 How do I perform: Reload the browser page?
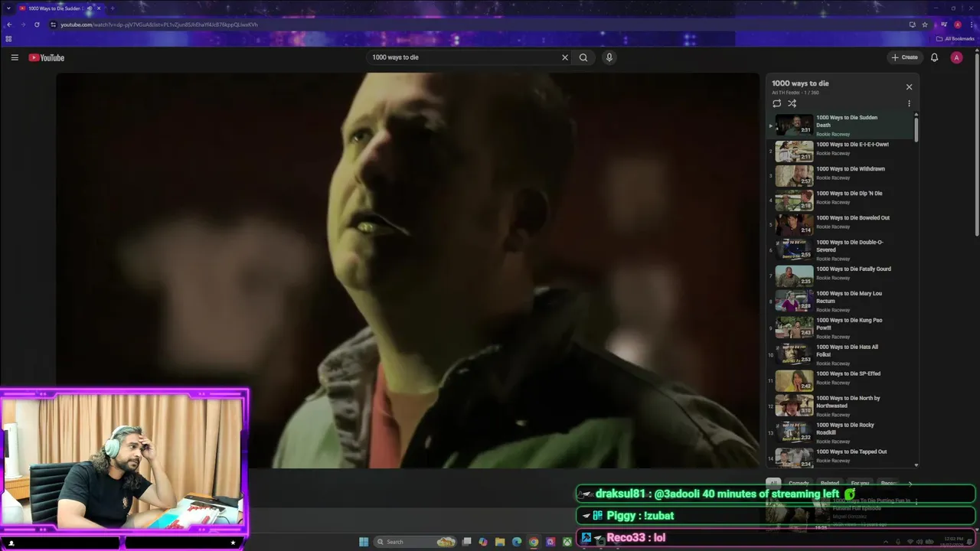click(37, 24)
